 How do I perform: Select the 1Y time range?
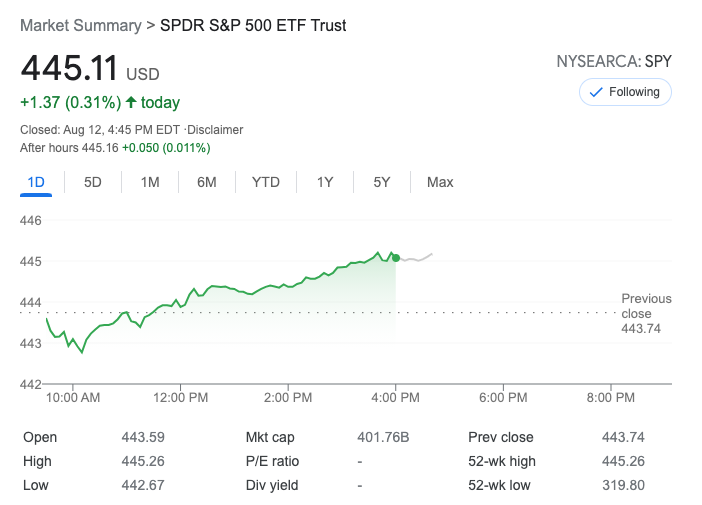coord(325,182)
